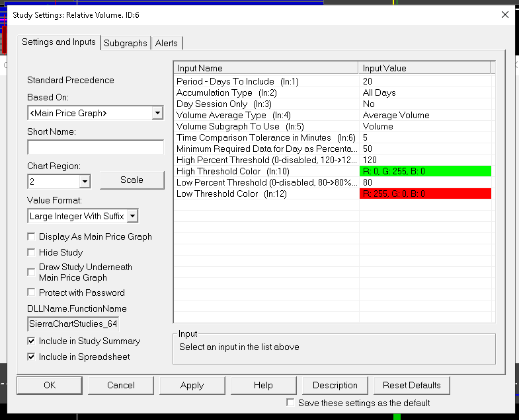Uncheck Include in Study Summary
The image size is (519, 420).
[31, 341]
